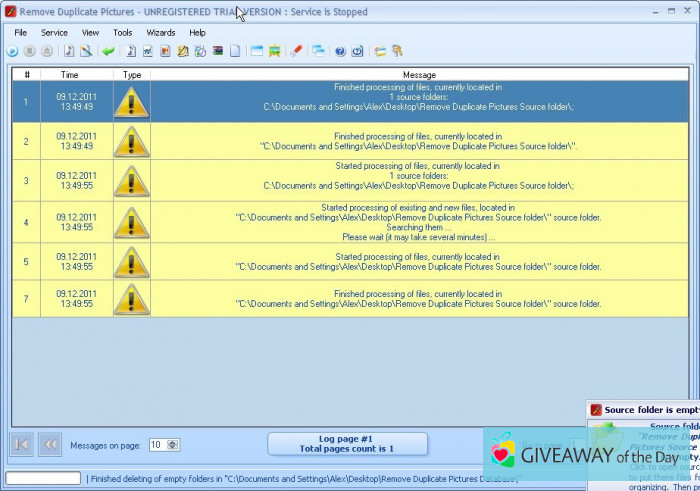Open the Service menu
Image resolution: width=700 pixels, height=491 pixels.
[54, 32]
